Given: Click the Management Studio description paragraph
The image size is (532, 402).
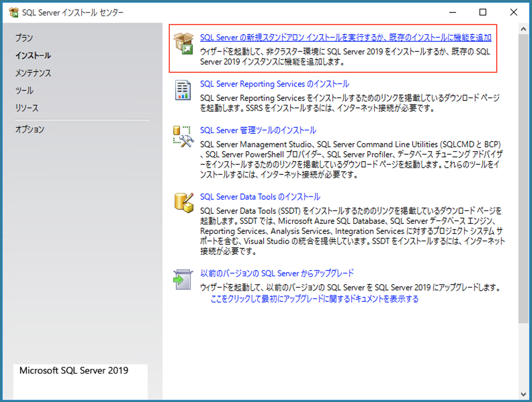Looking at the screenshot, I should point(352,159).
